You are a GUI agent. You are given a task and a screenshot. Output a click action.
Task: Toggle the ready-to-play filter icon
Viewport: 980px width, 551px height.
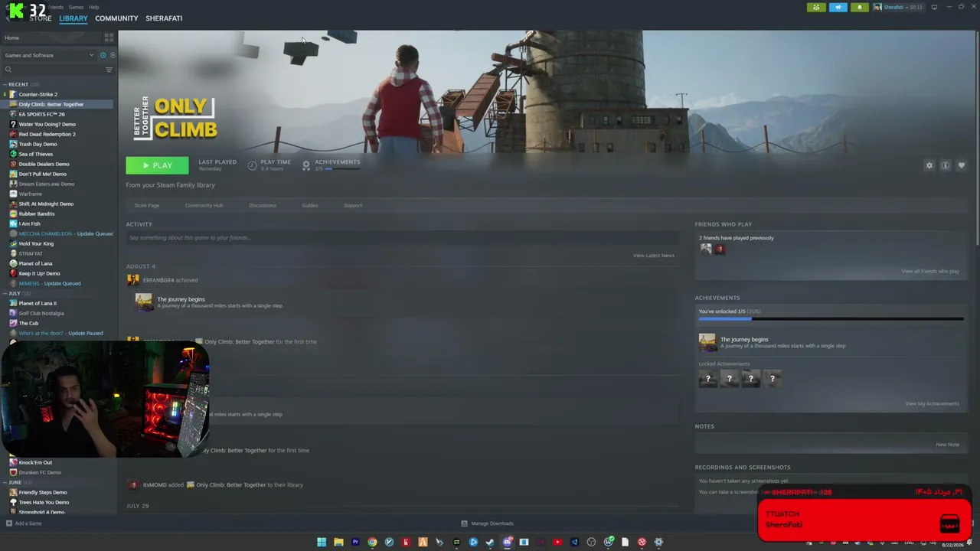coord(113,55)
